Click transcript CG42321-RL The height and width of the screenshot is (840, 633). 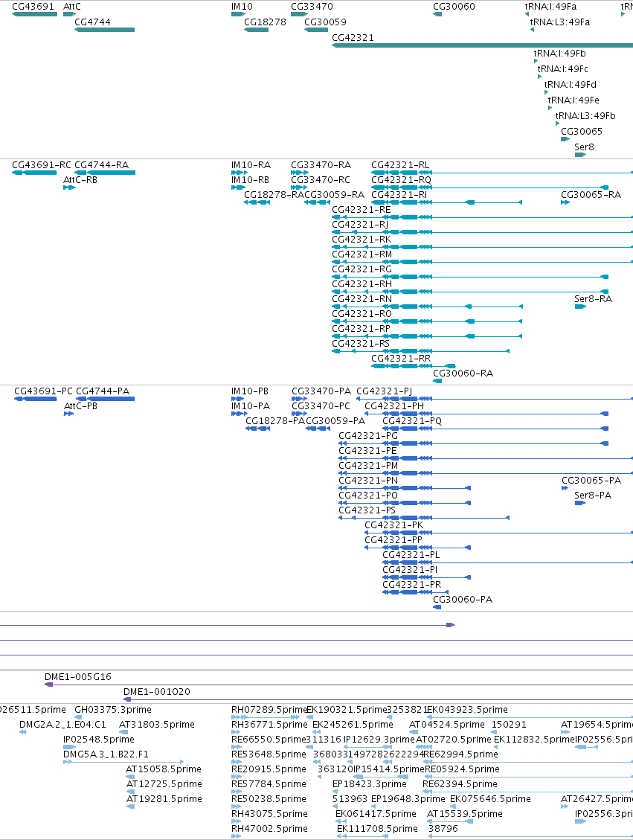tap(502, 173)
